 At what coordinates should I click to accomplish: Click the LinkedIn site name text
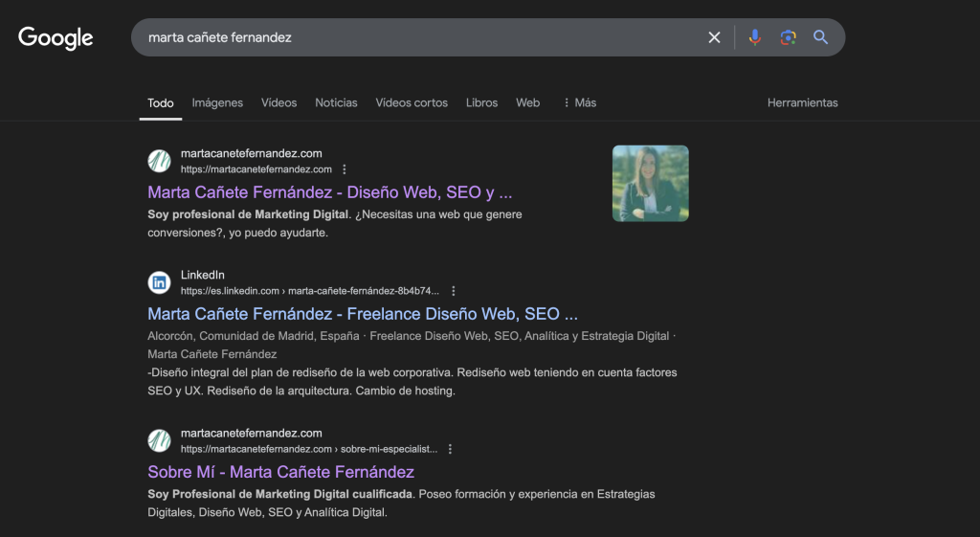(x=203, y=275)
